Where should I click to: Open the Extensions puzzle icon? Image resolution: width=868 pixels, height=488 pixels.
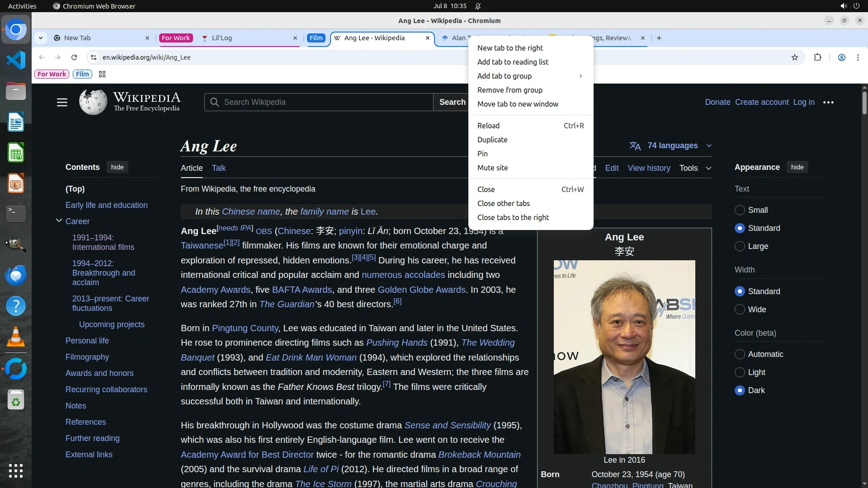tap(817, 57)
